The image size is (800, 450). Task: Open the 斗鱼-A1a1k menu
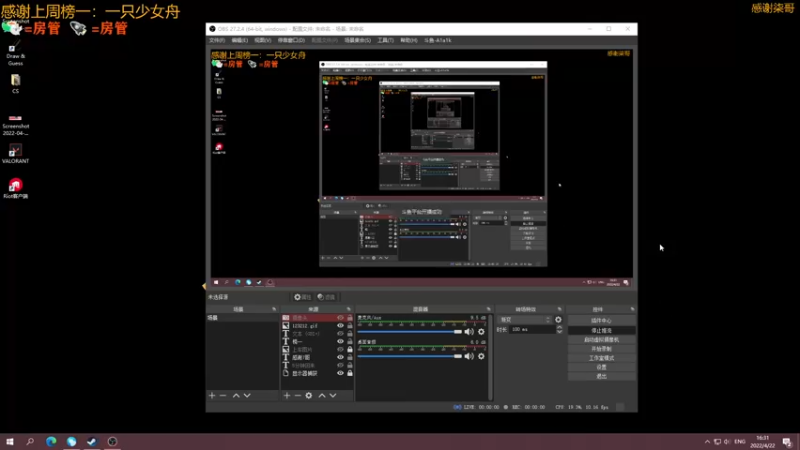[438, 40]
